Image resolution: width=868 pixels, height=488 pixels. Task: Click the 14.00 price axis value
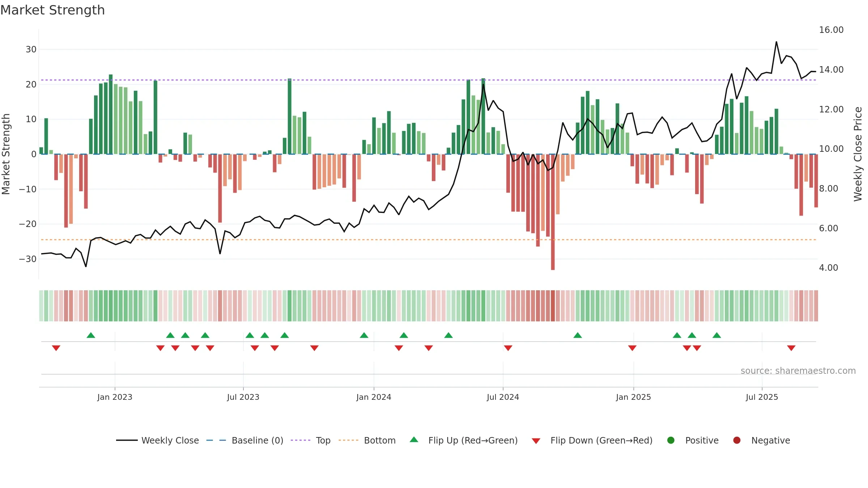[831, 70]
